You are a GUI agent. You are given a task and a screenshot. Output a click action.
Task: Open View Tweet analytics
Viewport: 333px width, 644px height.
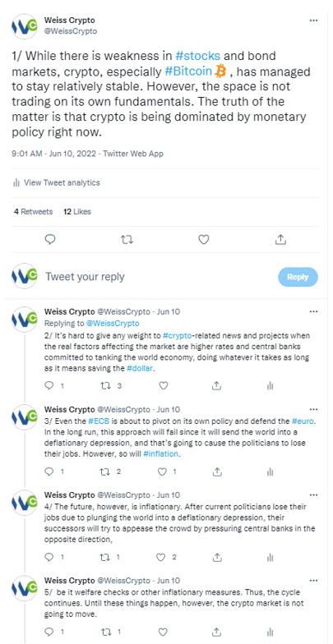(x=56, y=182)
